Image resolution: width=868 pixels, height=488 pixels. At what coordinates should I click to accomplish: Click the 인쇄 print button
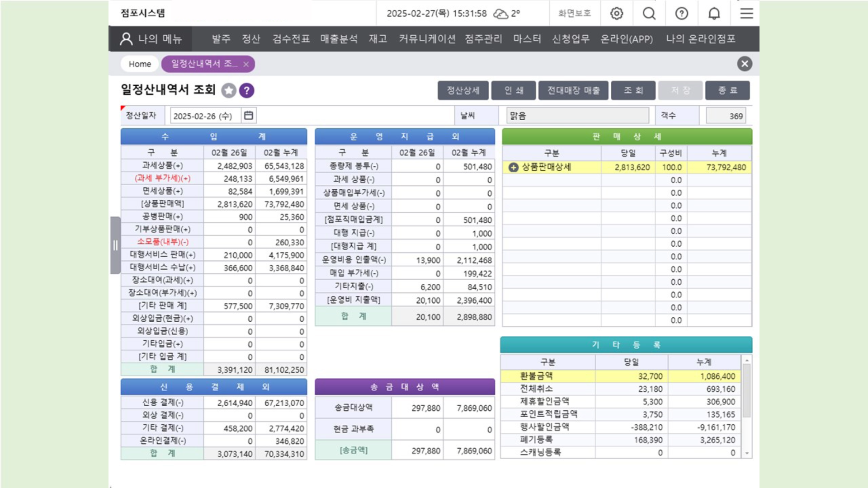pyautogui.click(x=514, y=90)
